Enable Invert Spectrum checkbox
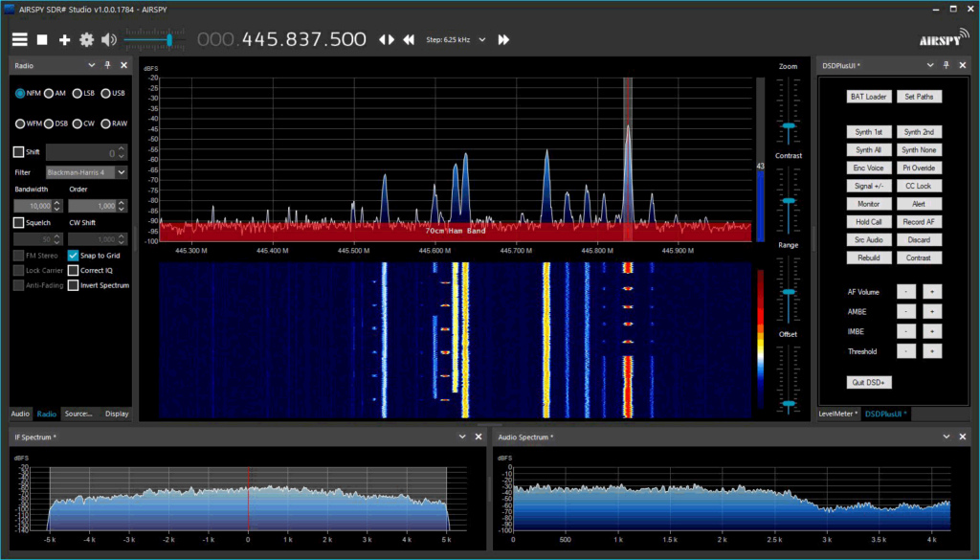This screenshot has width=980, height=560. [x=73, y=285]
